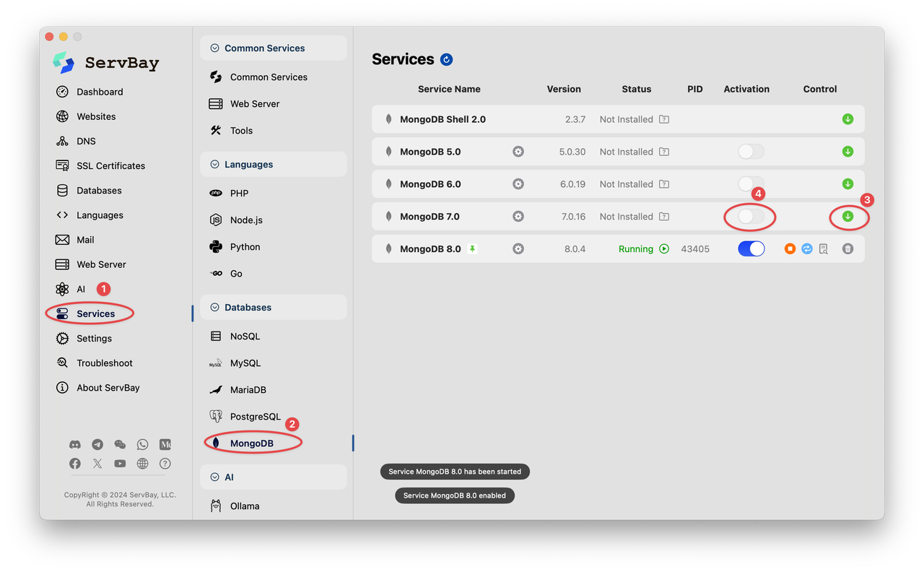This screenshot has width=924, height=572.
Task: Download MongoDB 5.0 package
Action: (x=847, y=152)
